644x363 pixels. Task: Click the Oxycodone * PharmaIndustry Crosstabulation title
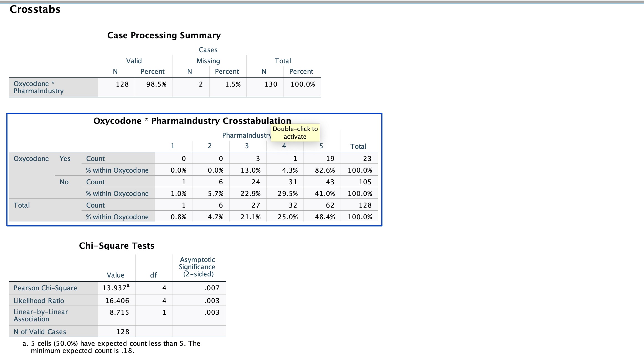tap(192, 121)
